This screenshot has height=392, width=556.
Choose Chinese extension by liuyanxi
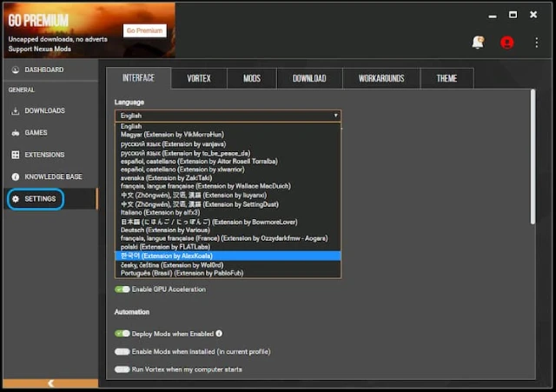point(228,195)
